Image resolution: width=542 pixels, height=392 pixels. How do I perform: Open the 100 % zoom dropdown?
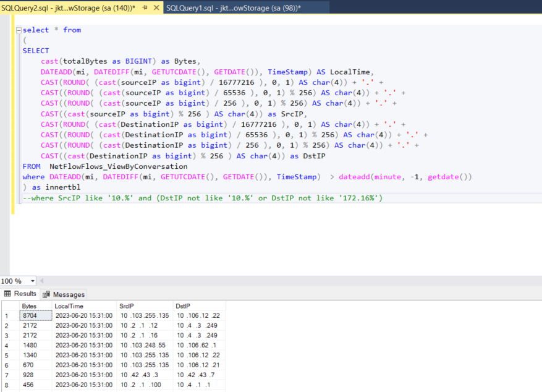tap(33, 281)
